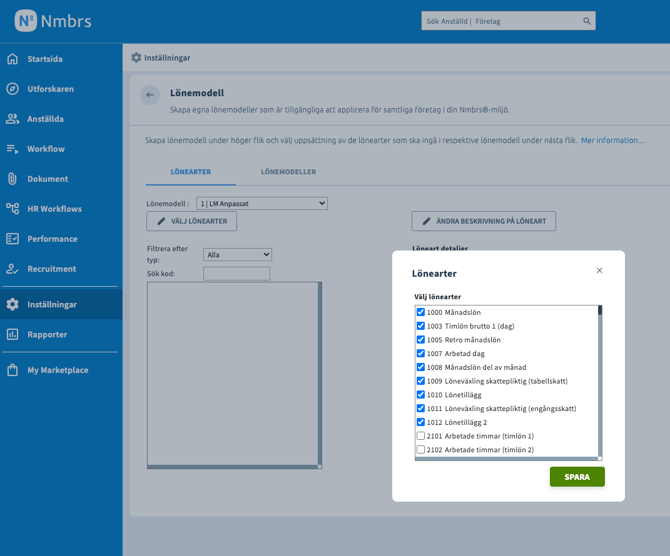Expand the Filtrera efter typ dropdown
Screen dimensions: 670x556
237,255
